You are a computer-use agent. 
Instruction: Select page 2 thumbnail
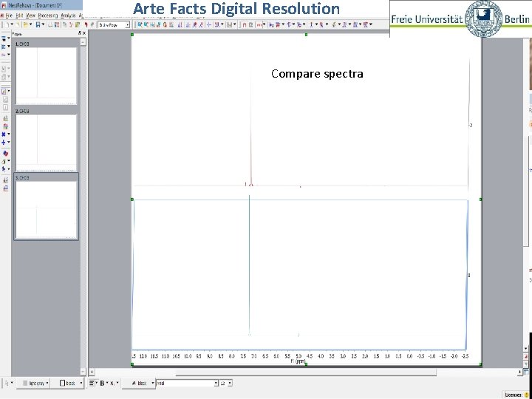[46, 143]
